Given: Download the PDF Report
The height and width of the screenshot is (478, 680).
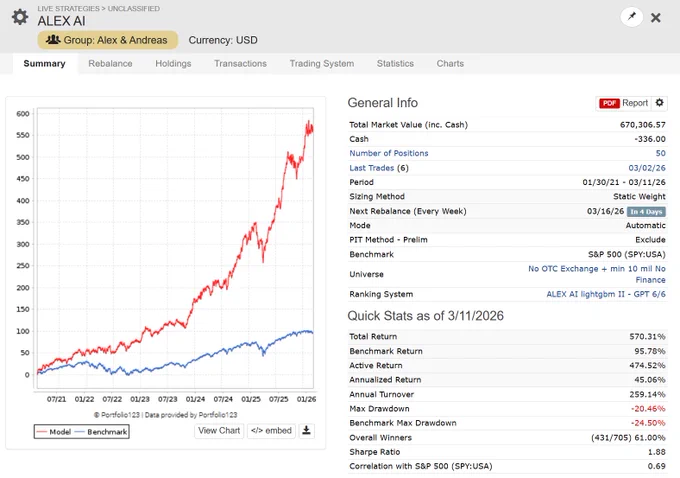Looking at the screenshot, I should pos(624,103).
